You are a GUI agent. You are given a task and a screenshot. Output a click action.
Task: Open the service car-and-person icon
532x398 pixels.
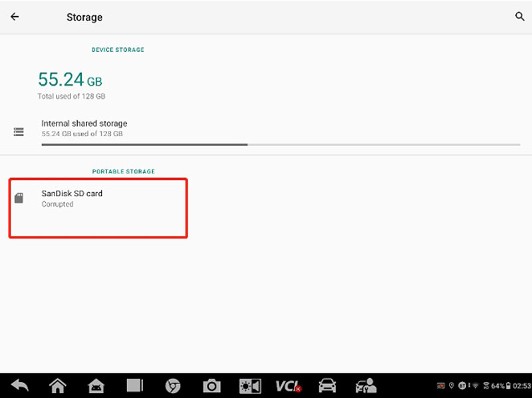click(366, 386)
